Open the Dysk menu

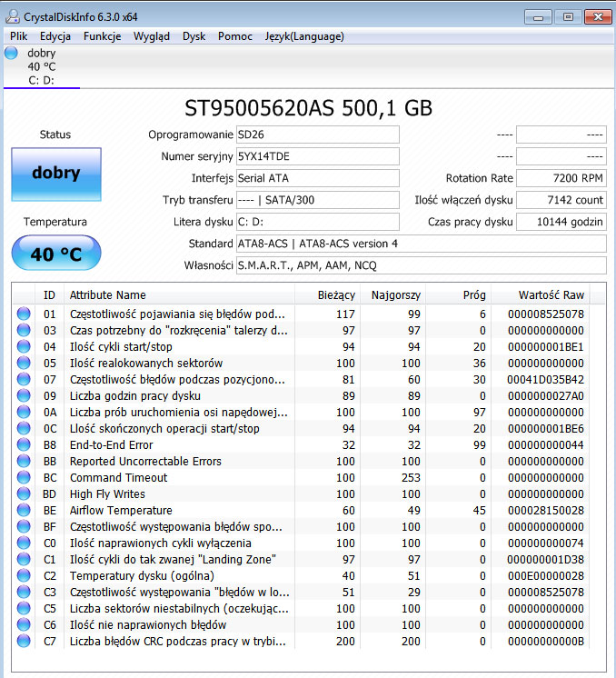[194, 36]
